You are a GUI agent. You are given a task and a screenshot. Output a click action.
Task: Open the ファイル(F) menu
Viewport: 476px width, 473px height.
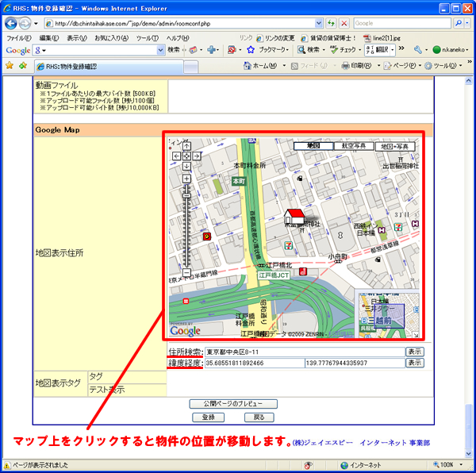(x=19, y=37)
